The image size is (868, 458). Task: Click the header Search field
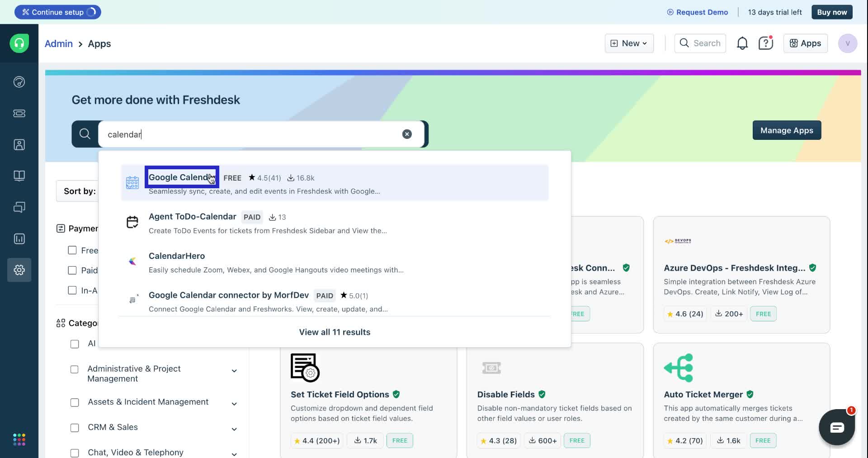pyautogui.click(x=700, y=43)
